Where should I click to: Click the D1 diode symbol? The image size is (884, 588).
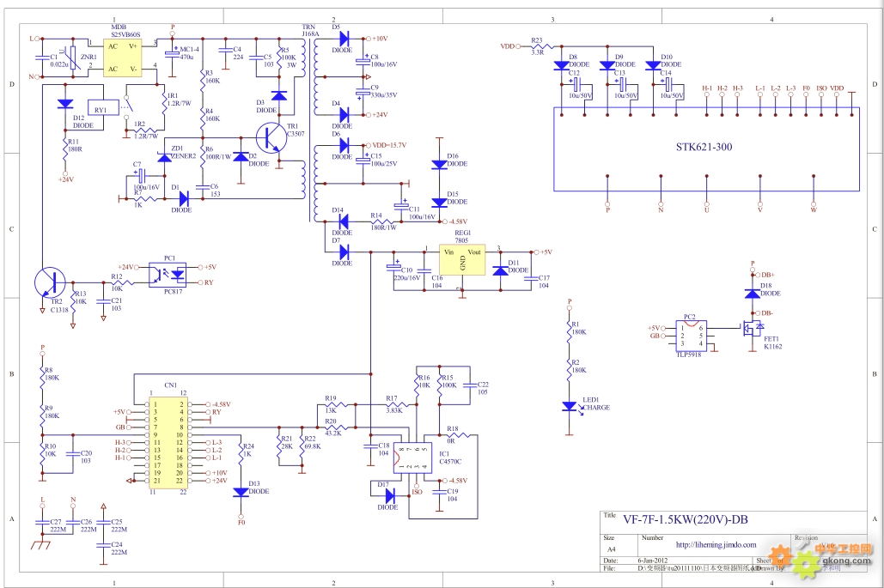[x=185, y=198]
